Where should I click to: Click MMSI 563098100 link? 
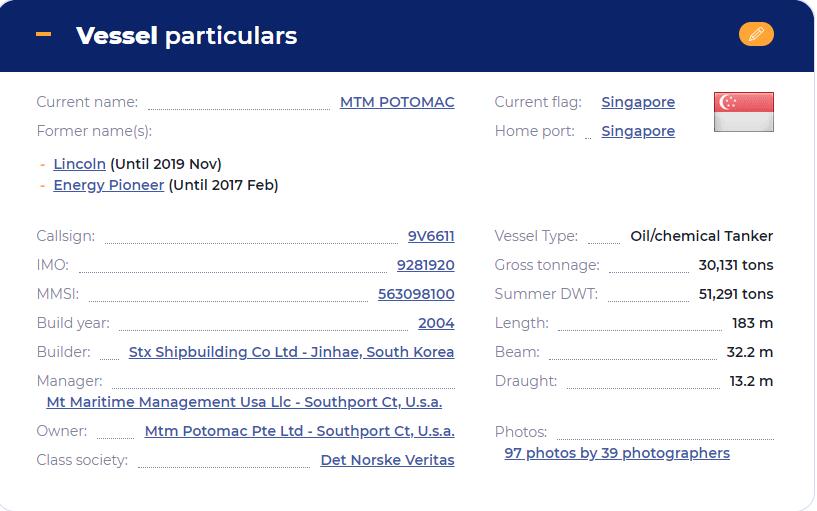pyautogui.click(x=416, y=294)
